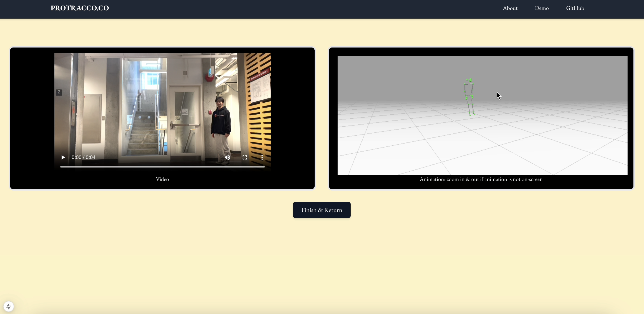Mute the video sound
This screenshot has width=644, height=314.
coord(227,157)
